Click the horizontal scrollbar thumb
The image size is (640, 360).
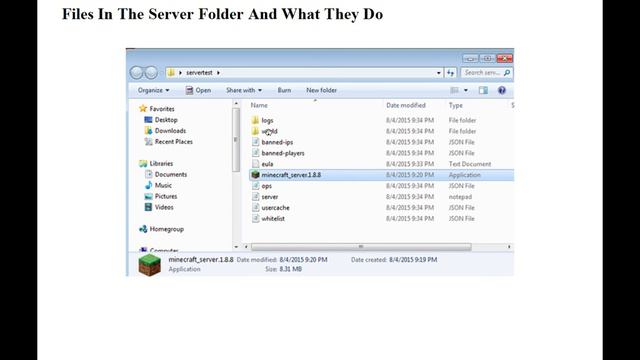coord(361,247)
